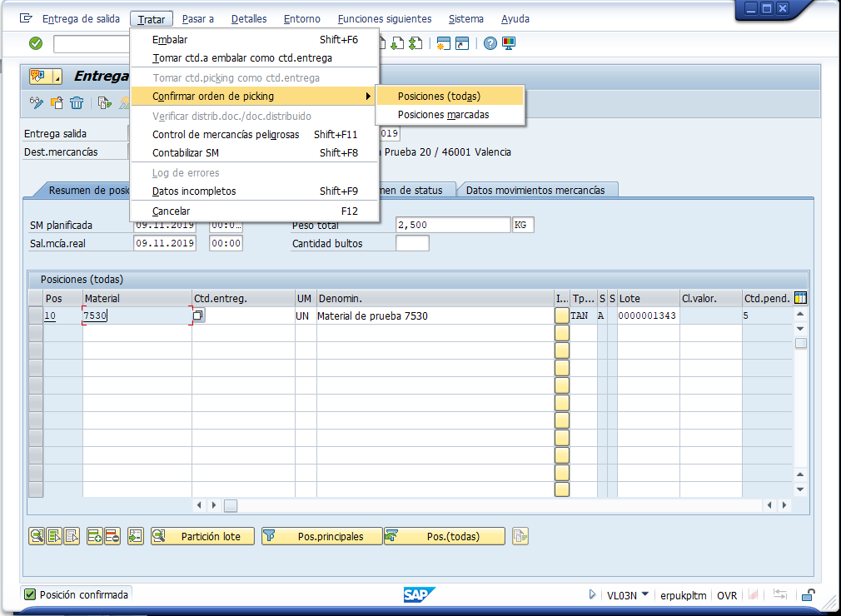841x616 pixels.
Task: Remove a line with the red minus icon
Action: [x=112, y=535]
